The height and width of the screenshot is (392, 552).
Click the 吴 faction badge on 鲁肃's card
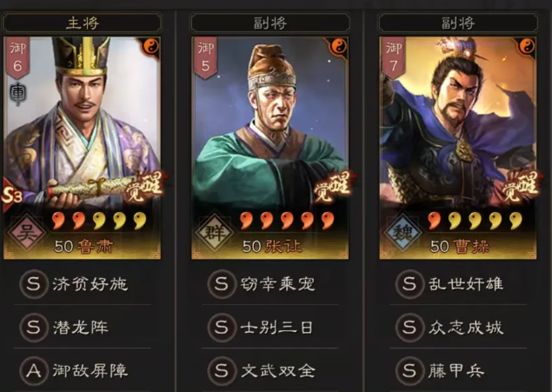tap(26, 232)
